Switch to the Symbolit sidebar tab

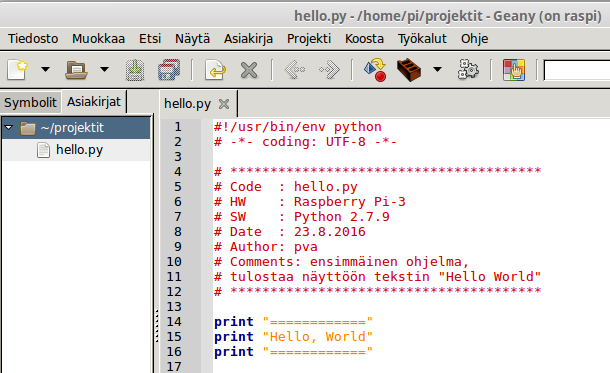coord(30,102)
